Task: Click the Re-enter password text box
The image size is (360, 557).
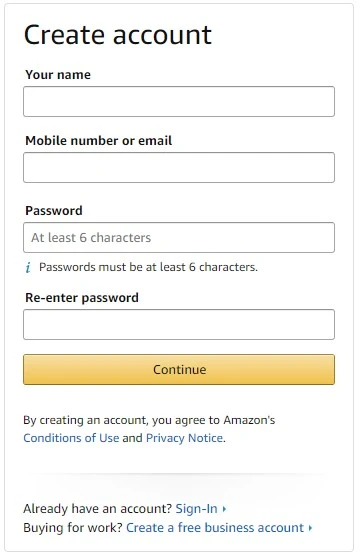Action: click(179, 325)
